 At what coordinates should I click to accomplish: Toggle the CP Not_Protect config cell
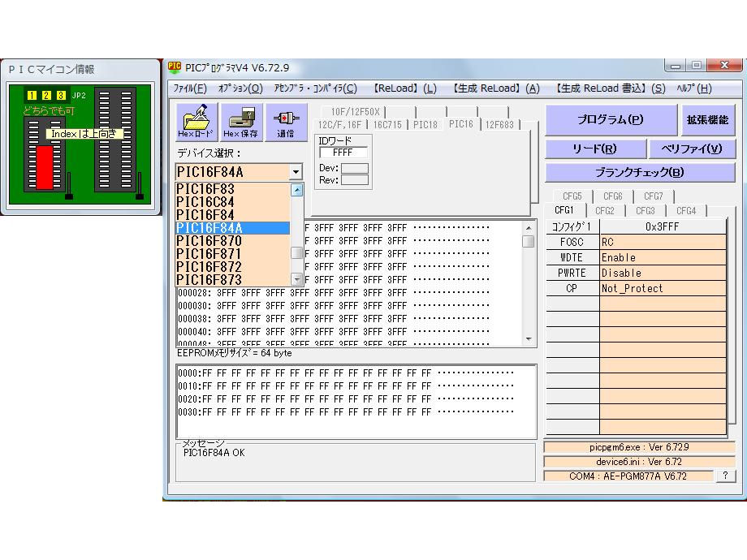click(x=663, y=288)
